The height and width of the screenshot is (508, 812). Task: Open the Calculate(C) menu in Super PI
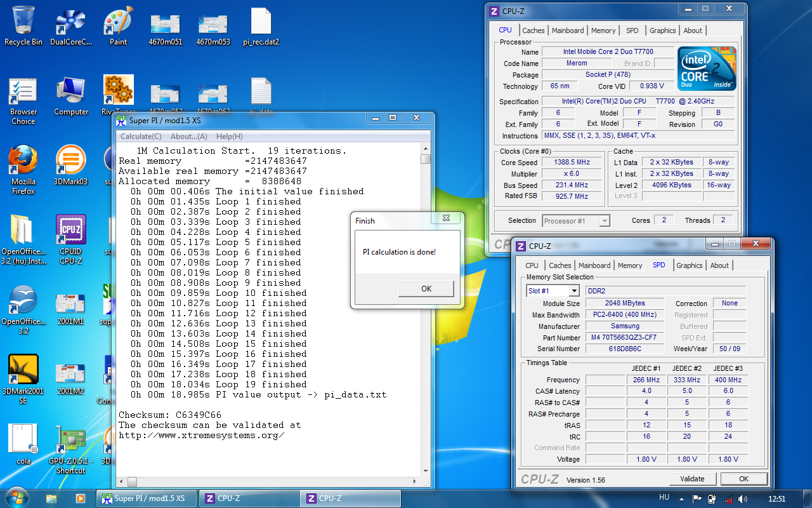(141, 137)
